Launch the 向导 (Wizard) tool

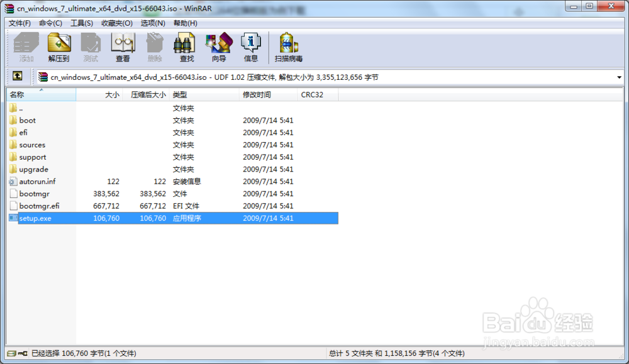click(x=219, y=47)
